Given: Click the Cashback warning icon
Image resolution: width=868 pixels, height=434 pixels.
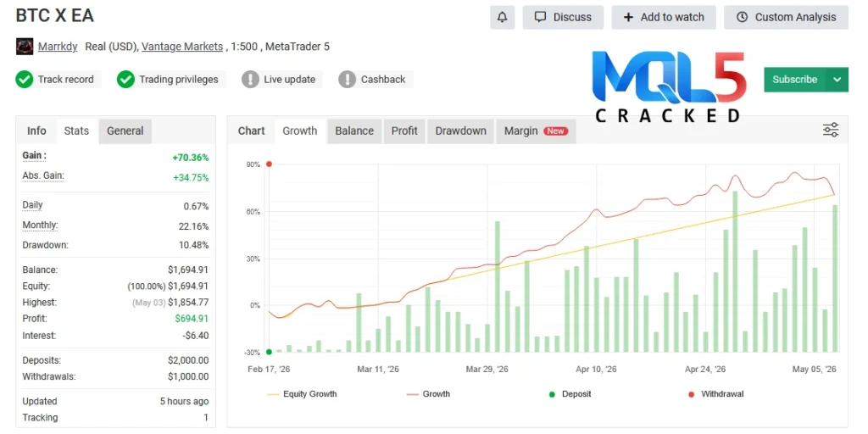Looking at the screenshot, I should (347, 79).
